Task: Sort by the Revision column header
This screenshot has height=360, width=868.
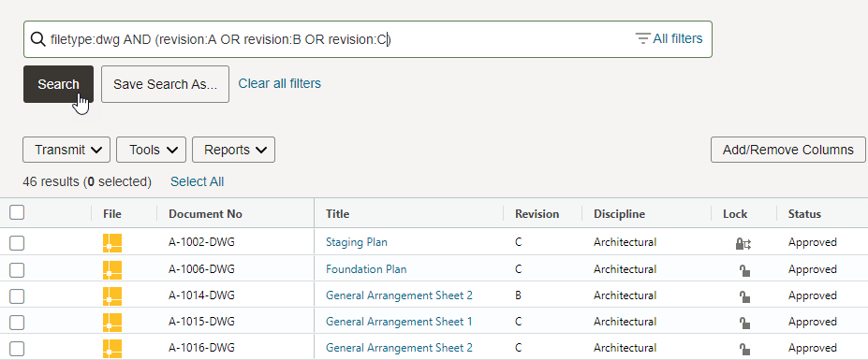Action: point(537,214)
